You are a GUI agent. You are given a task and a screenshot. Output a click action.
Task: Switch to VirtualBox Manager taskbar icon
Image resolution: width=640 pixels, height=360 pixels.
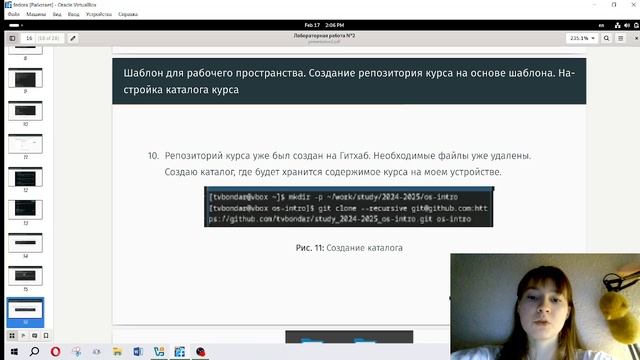point(159,351)
